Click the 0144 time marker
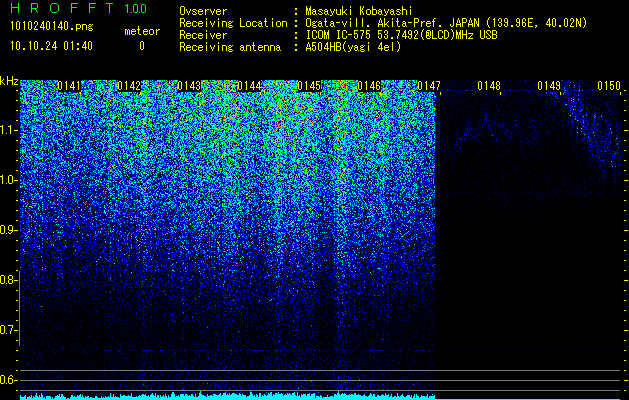629x400 pixels. pos(249,86)
